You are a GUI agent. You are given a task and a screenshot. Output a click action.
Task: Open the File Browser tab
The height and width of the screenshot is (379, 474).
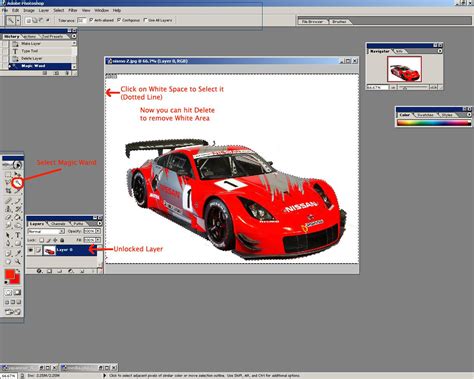312,22
